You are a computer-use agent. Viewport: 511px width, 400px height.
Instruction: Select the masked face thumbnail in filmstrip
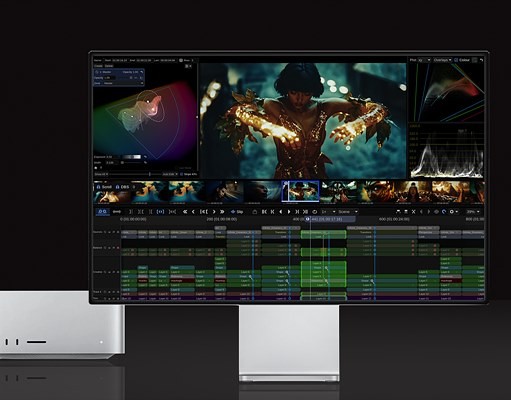pos(339,192)
